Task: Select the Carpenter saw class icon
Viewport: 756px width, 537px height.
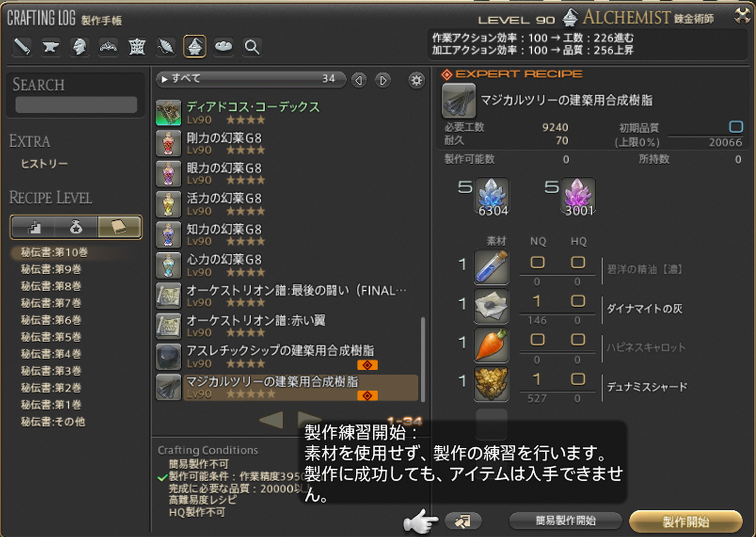Action: point(22,47)
